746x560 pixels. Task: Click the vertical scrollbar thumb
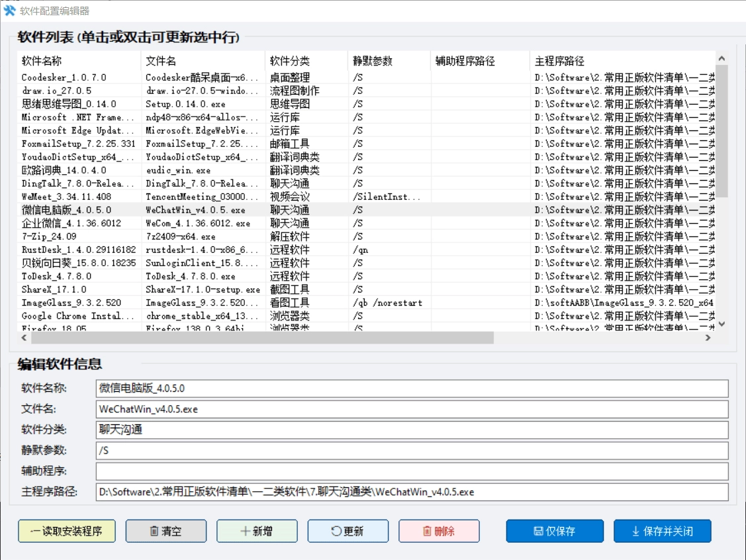tap(722, 131)
